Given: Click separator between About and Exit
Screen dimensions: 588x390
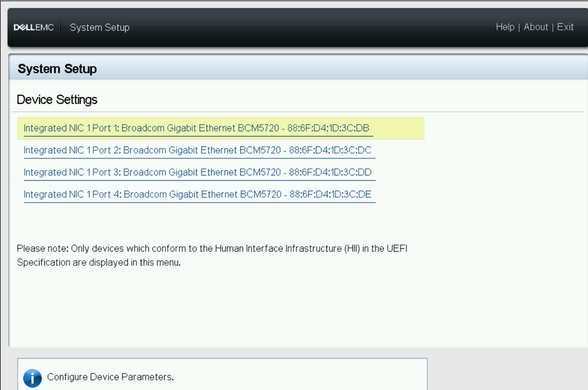Looking at the screenshot, I should tap(552, 27).
